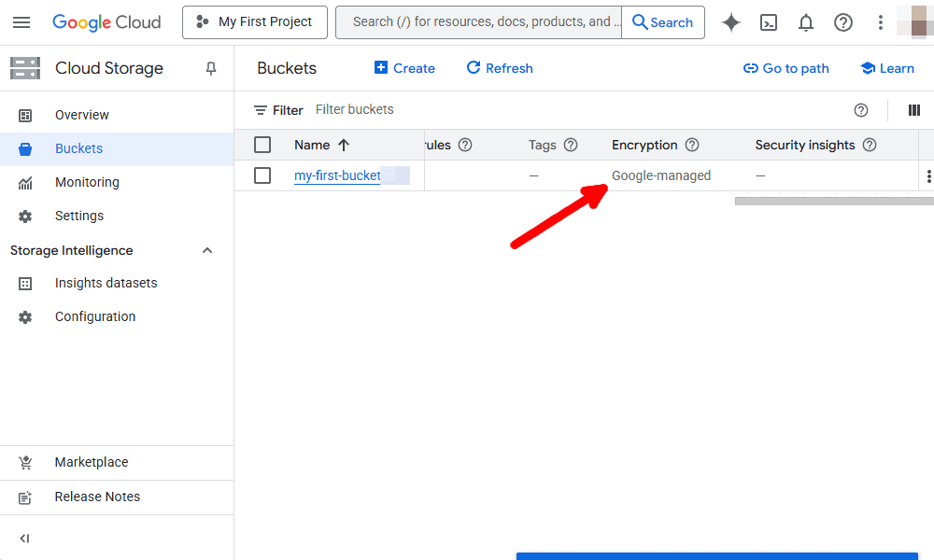Focus the Filter buckets field

pyautogui.click(x=572, y=109)
